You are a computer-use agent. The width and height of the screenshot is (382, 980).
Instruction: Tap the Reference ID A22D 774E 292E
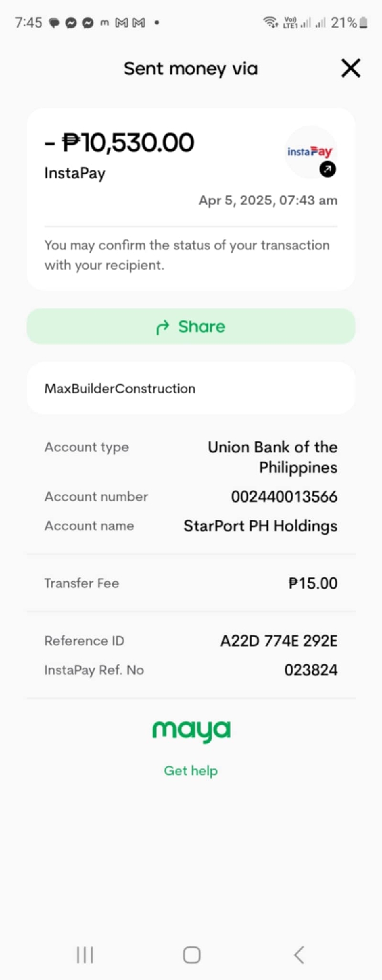point(279,641)
